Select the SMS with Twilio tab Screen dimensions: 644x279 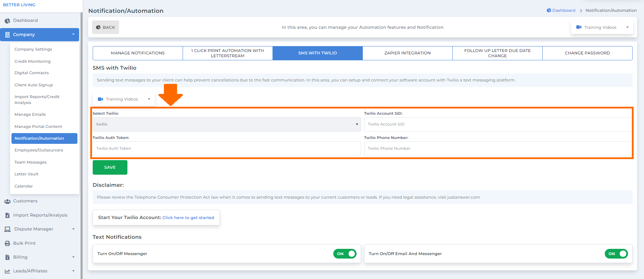[318, 53]
